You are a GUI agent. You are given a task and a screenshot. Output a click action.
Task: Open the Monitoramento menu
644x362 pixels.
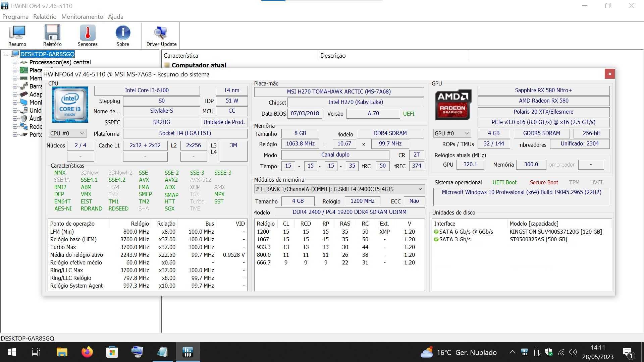pos(82,16)
